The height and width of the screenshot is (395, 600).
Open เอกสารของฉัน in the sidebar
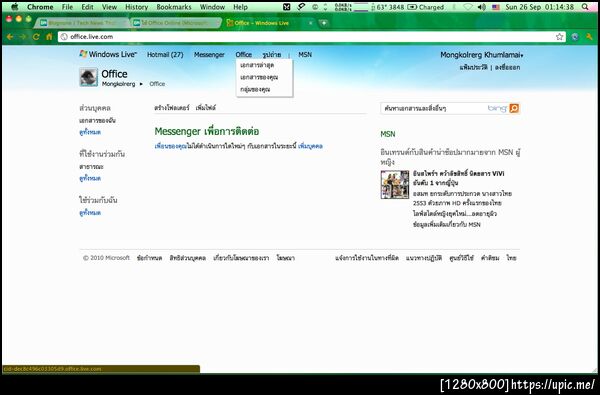(97, 121)
